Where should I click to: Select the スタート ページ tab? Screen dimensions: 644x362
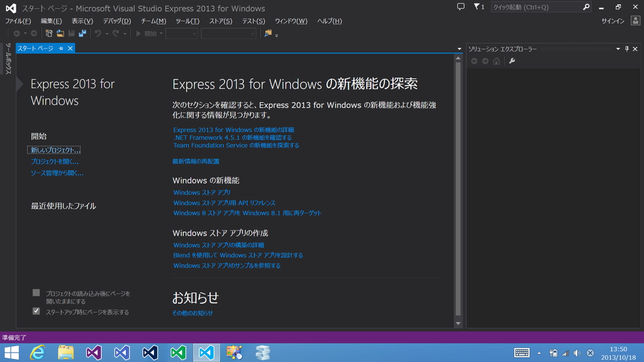pos(35,47)
